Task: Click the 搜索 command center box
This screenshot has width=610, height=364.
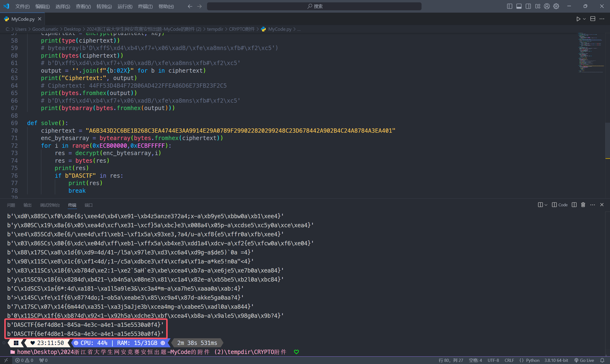Action: point(314,6)
